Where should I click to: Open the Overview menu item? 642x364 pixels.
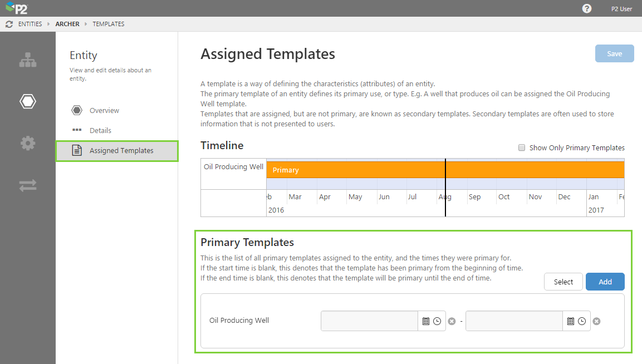(104, 110)
